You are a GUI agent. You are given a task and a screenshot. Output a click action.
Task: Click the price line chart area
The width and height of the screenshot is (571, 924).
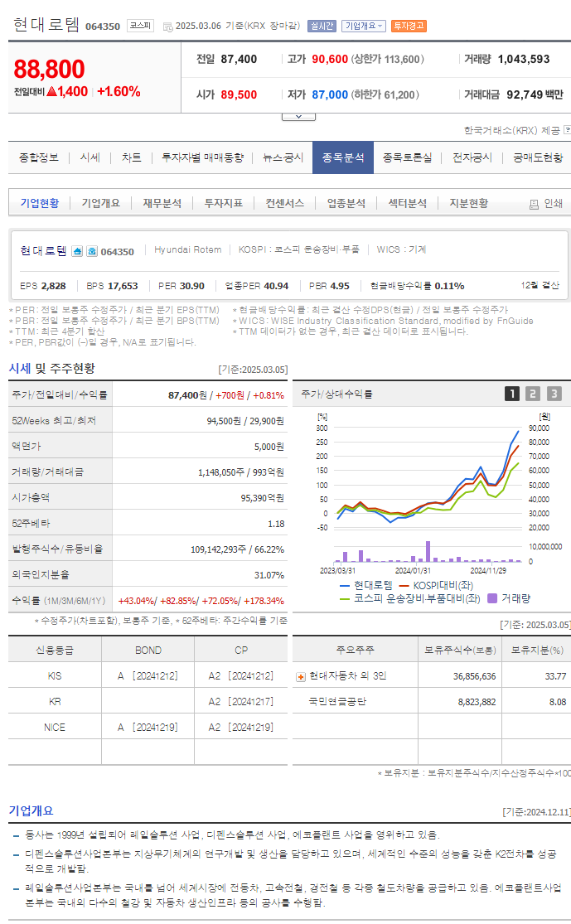[428, 477]
